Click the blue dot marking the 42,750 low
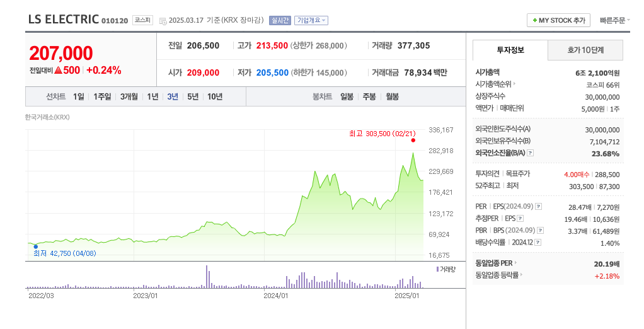 (36, 247)
